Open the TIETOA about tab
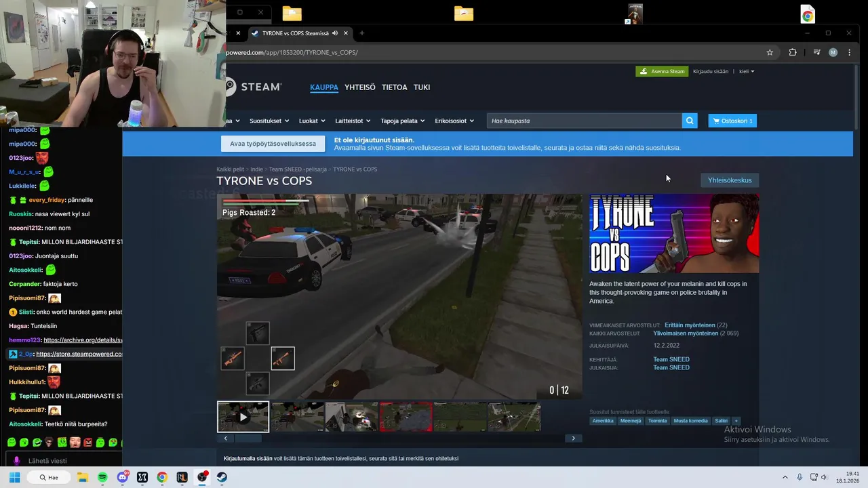The width and height of the screenshot is (868, 488). click(x=395, y=87)
